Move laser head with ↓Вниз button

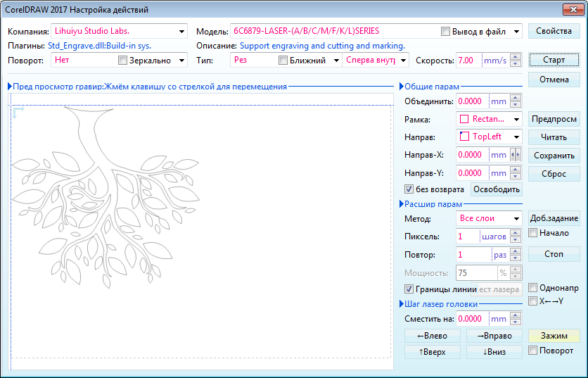point(494,352)
